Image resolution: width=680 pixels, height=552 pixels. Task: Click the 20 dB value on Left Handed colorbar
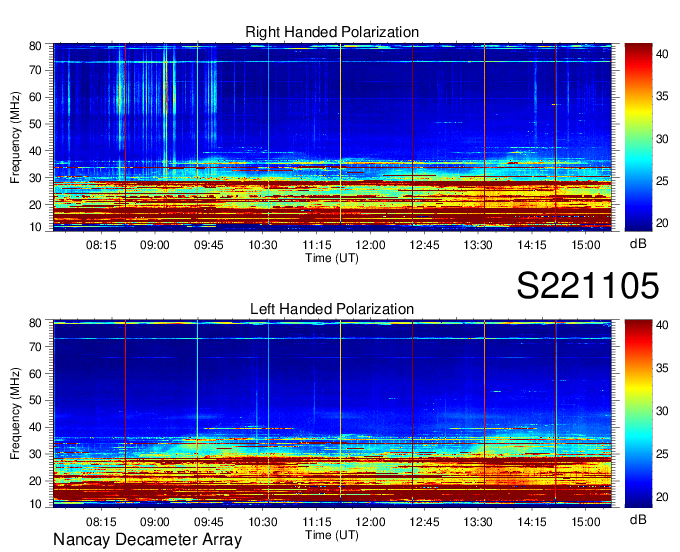click(x=662, y=497)
